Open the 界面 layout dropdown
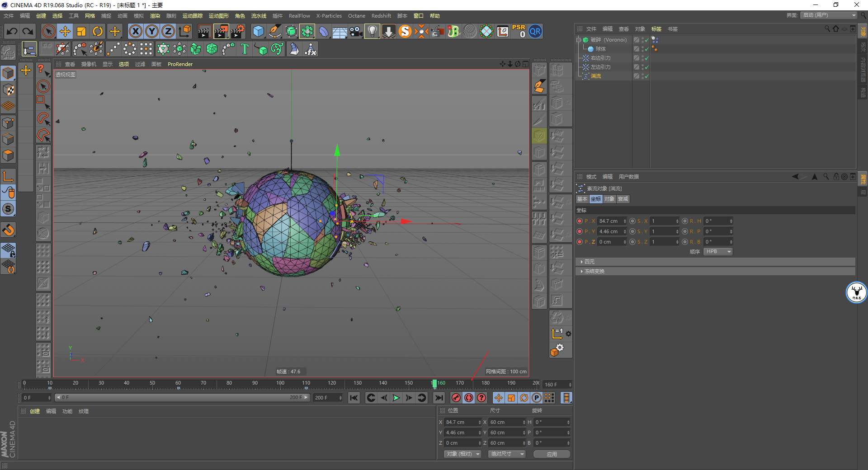The image size is (868, 470). pos(829,15)
